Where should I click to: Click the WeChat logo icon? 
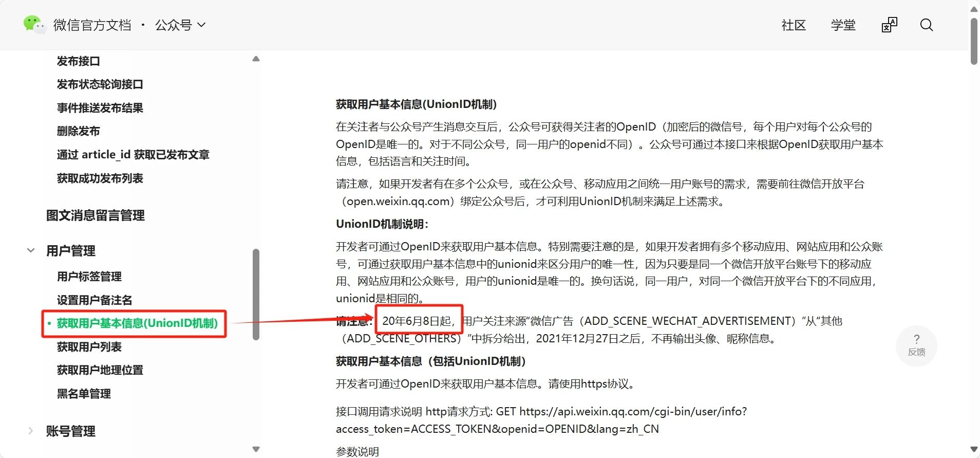coord(34,24)
